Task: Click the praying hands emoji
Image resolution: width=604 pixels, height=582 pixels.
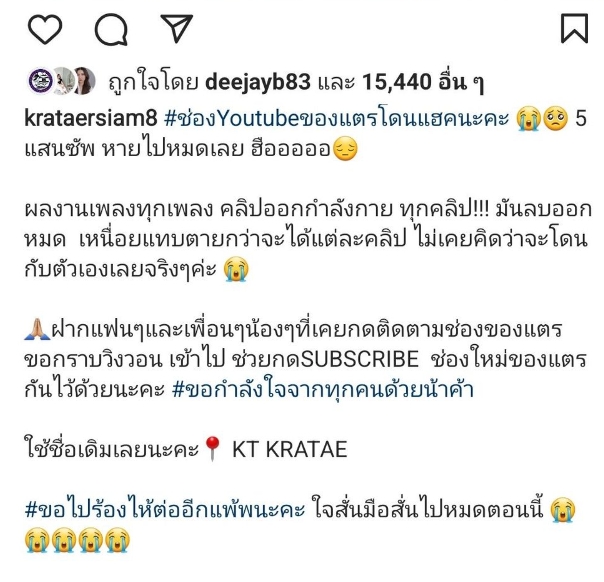Action: [37, 330]
